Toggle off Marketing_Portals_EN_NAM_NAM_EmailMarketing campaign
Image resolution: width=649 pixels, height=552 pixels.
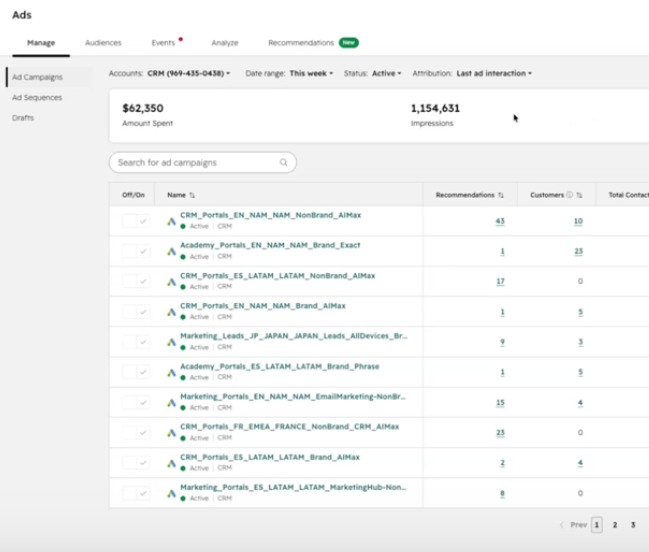tap(136, 402)
